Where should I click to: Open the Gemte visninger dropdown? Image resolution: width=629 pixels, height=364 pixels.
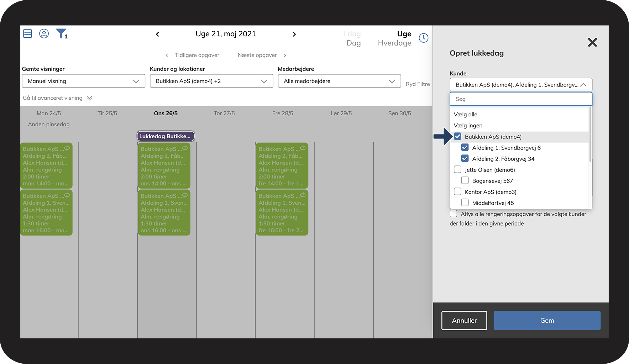83,81
